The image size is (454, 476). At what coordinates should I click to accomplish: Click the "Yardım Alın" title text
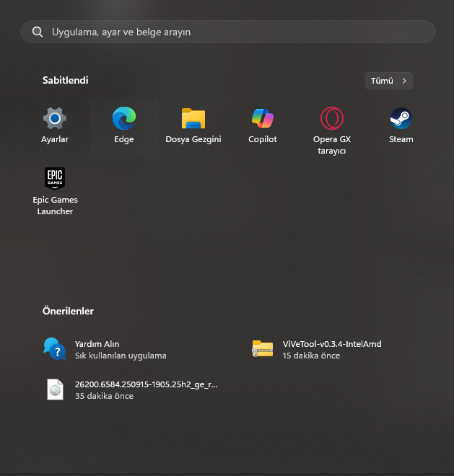[x=97, y=344]
